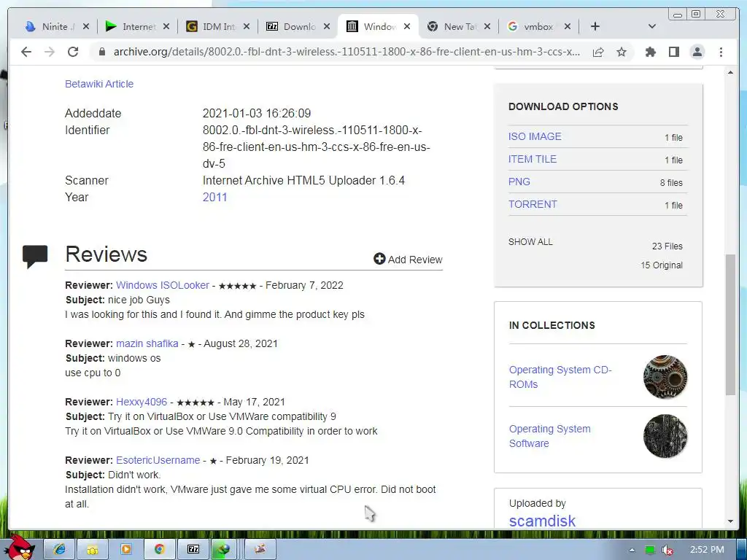The width and height of the screenshot is (747, 560).
Task: Click the page scrollbar up arrow
Action: click(730, 72)
